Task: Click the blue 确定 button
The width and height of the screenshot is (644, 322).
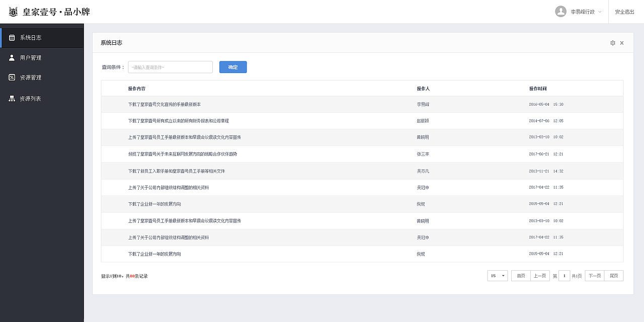Action: point(233,67)
